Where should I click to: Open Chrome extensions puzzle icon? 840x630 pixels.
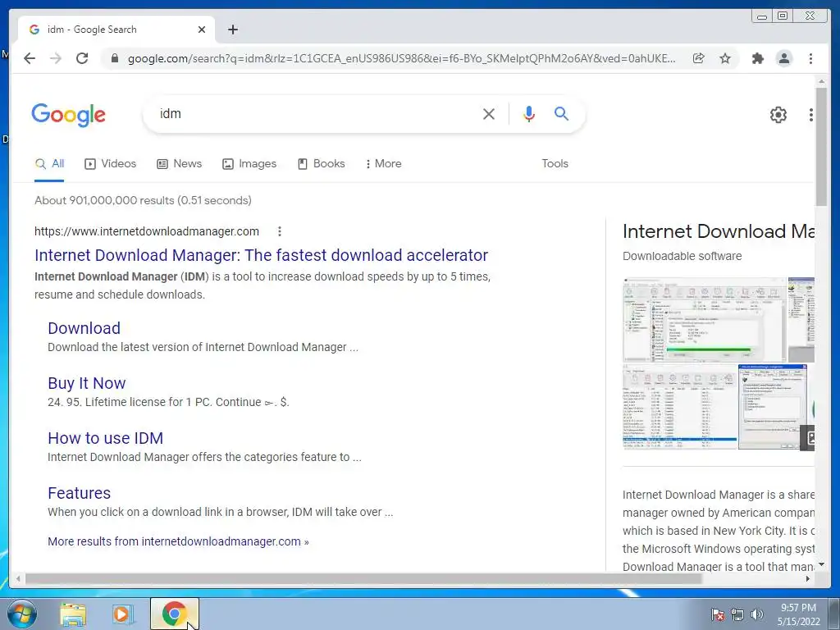pyautogui.click(x=757, y=58)
